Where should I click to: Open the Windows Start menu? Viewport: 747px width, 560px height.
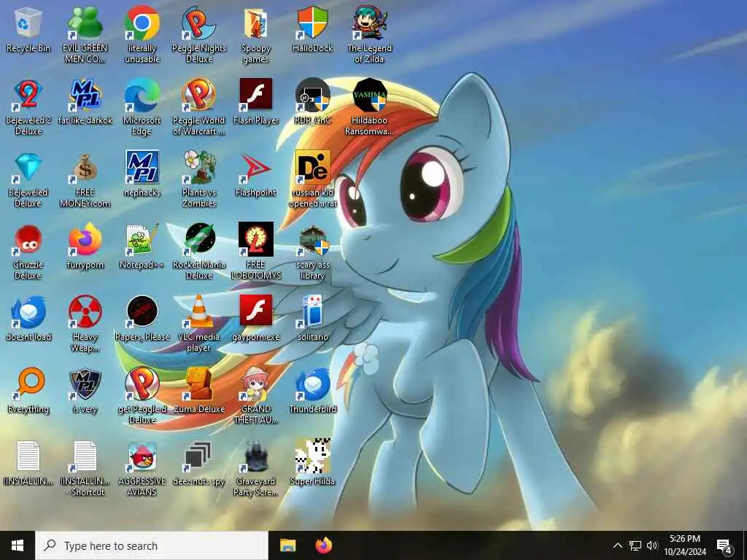[18, 545]
